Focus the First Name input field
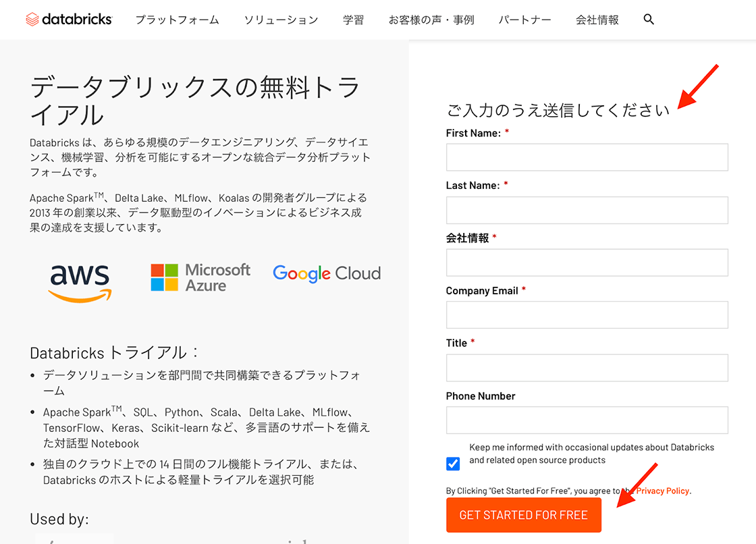This screenshot has height=544, width=756. click(587, 157)
